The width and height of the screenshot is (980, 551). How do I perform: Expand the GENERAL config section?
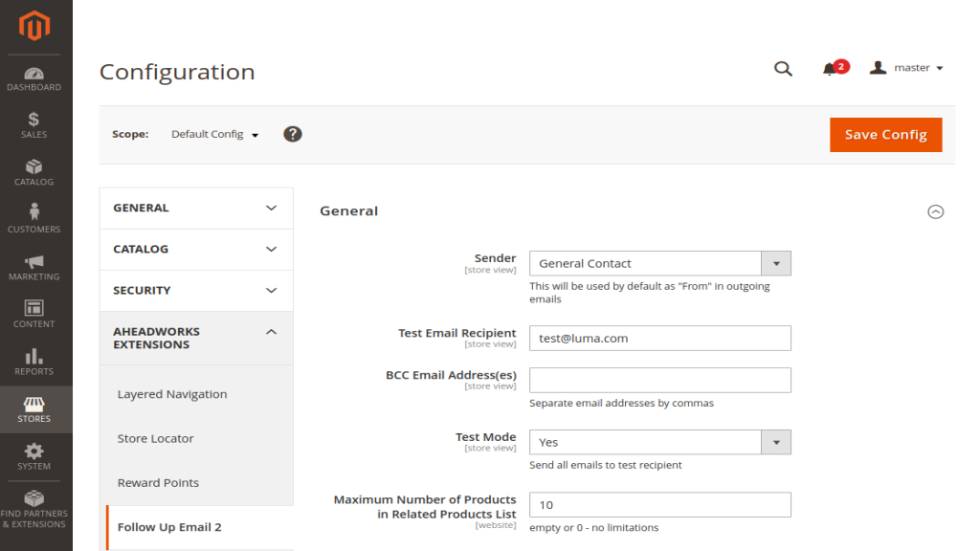click(196, 208)
